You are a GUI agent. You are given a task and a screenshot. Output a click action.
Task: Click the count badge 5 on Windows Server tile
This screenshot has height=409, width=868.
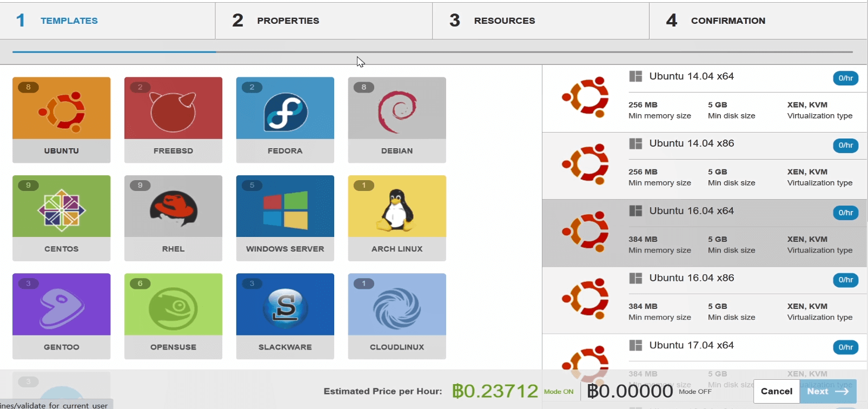[252, 185]
